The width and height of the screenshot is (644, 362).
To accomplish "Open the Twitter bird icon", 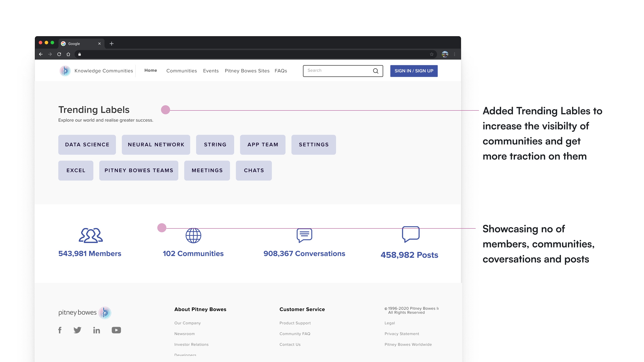I will (x=77, y=330).
